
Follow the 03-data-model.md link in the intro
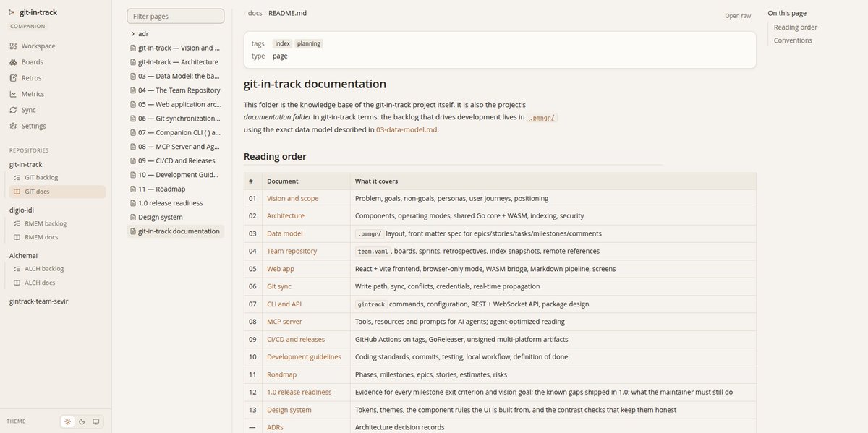point(407,130)
